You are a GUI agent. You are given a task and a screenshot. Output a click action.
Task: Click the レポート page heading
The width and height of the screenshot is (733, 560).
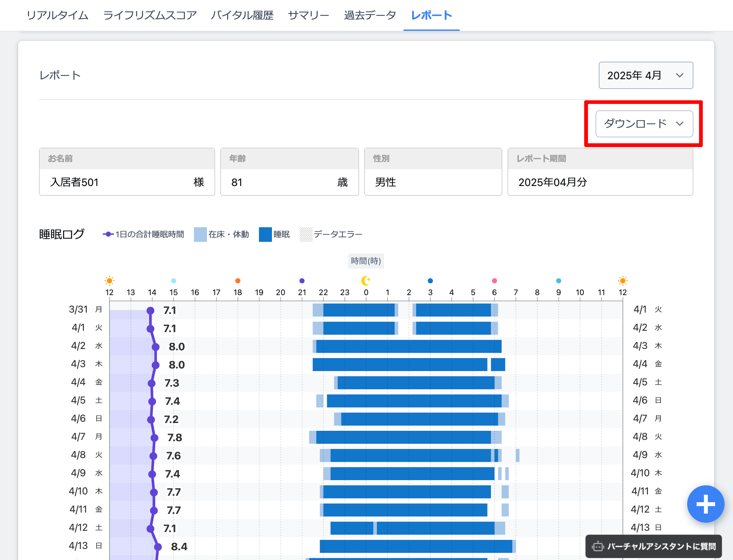[x=60, y=75]
